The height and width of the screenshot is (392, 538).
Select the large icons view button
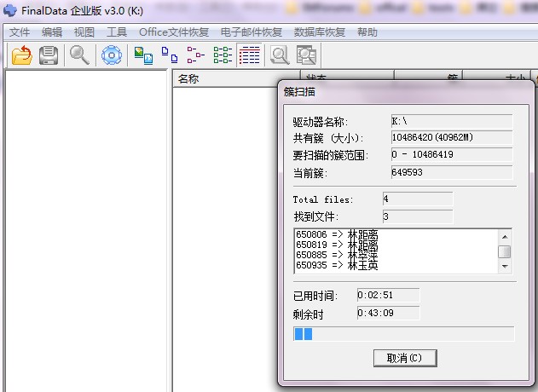pyautogui.click(x=170, y=55)
